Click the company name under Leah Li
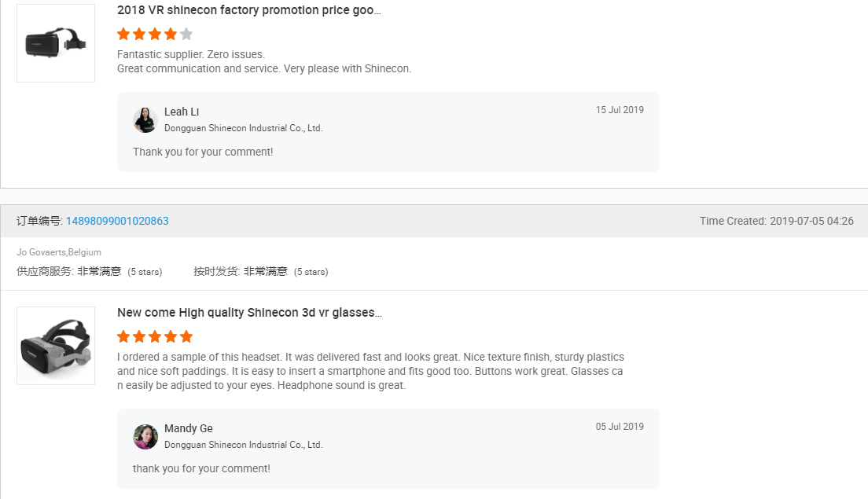This screenshot has height=499, width=868. (243, 128)
